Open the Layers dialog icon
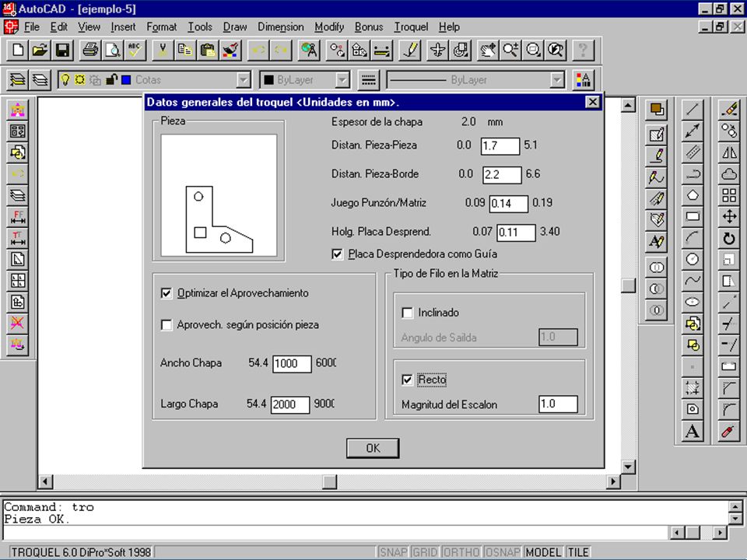 [40, 80]
